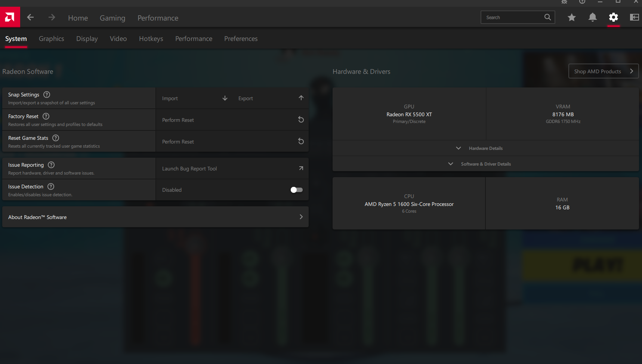The image size is (642, 364).
Task: Toggle the sidebar panel icon
Action: [x=634, y=17]
